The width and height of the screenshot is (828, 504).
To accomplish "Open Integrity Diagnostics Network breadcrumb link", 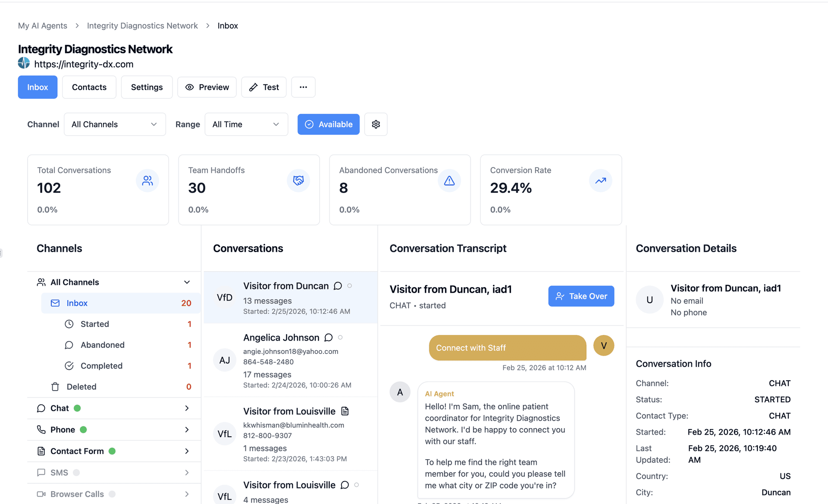I will pyautogui.click(x=142, y=25).
